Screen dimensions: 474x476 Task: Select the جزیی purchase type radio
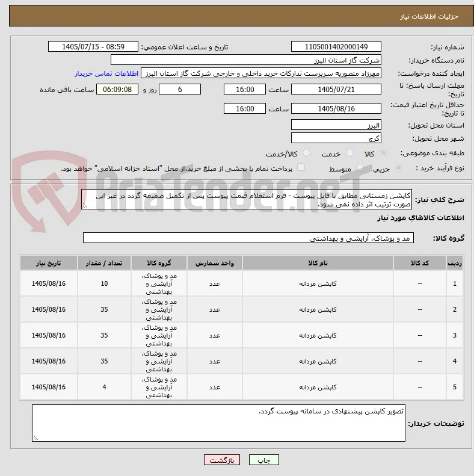coord(399,167)
